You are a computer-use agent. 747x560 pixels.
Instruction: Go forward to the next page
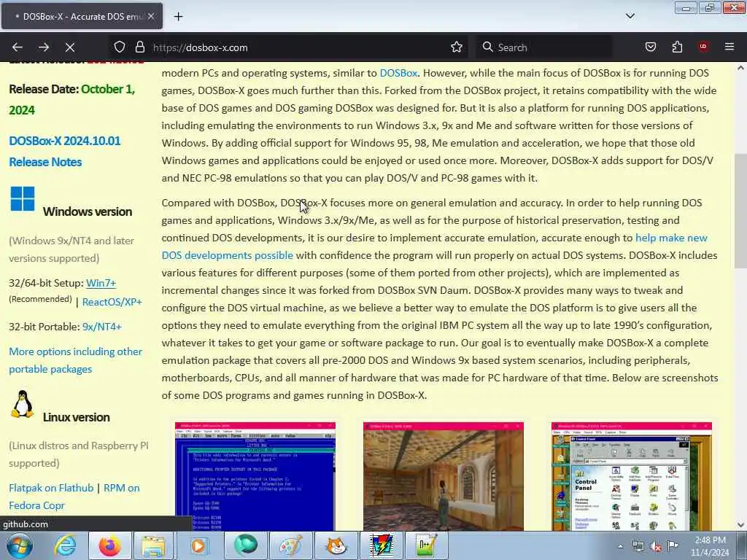point(44,47)
